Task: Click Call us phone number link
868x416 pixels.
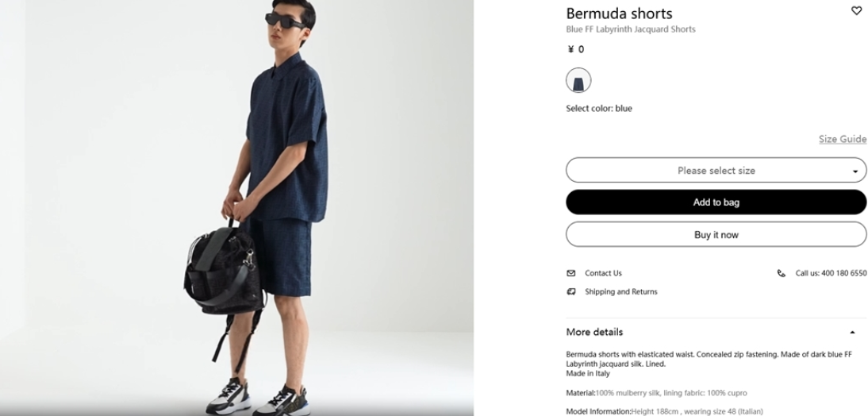Action: pyautogui.click(x=831, y=273)
